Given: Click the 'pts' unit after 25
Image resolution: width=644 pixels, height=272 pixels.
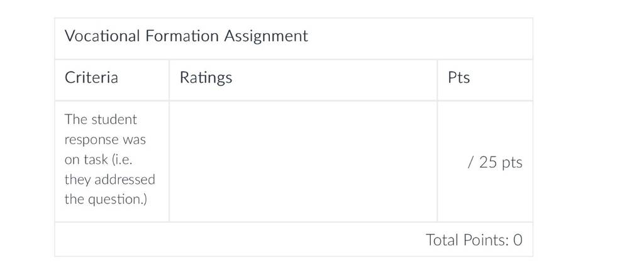Looking at the screenshot, I should [512, 163].
